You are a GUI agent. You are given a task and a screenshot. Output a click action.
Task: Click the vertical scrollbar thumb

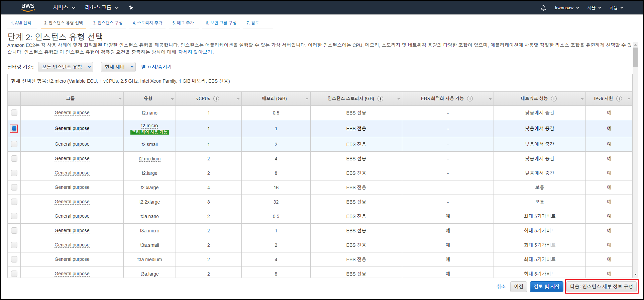click(635, 57)
